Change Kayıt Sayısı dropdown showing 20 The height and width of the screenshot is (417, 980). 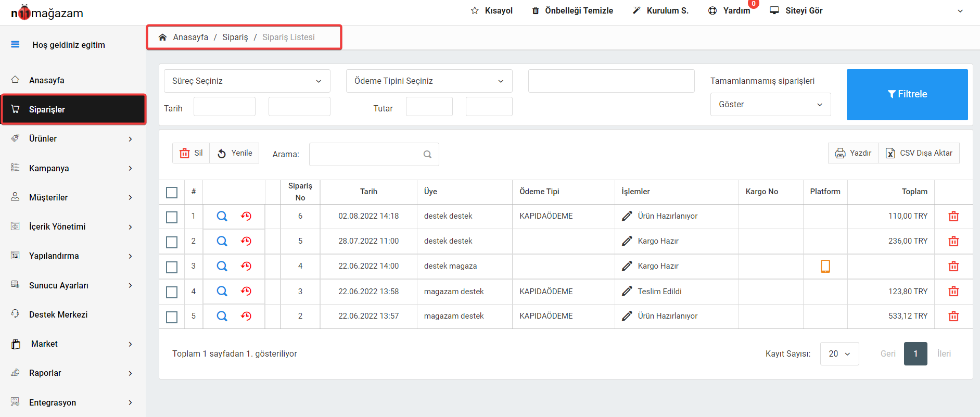point(839,353)
